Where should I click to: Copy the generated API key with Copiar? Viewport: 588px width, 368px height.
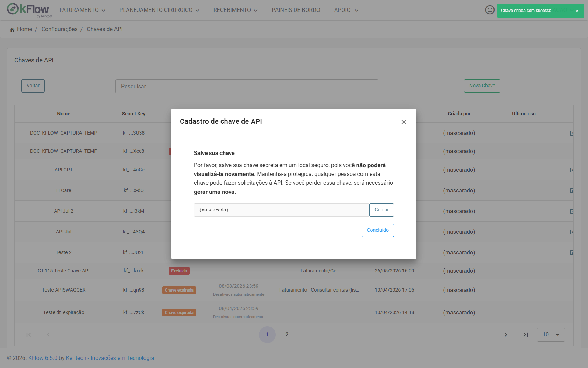(381, 210)
